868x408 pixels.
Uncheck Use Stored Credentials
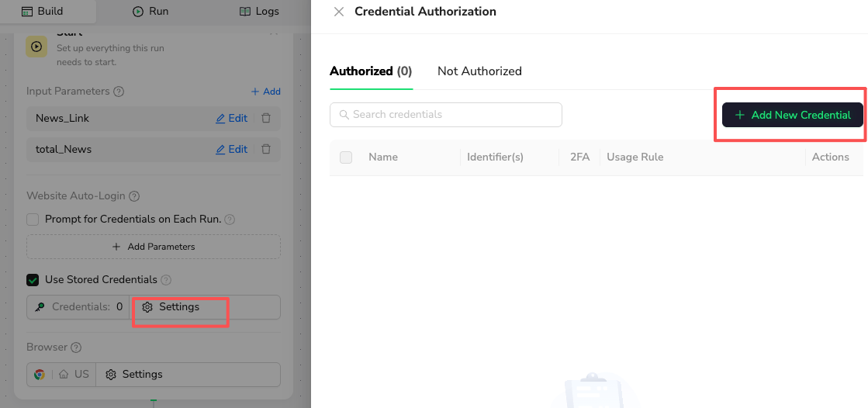(x=33, y=280)
